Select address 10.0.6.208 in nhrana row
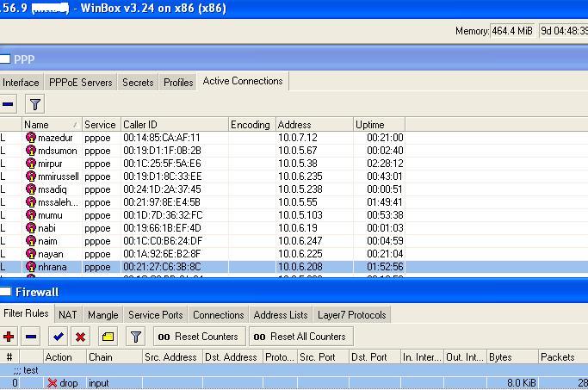 click(x=300, y=267)
